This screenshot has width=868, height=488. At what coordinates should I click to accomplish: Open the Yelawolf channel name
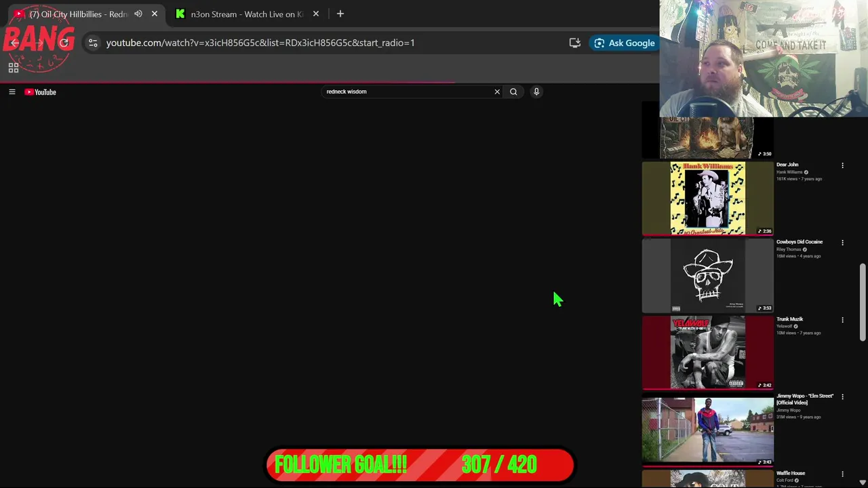pyautogui.click(x=784, y=327)
